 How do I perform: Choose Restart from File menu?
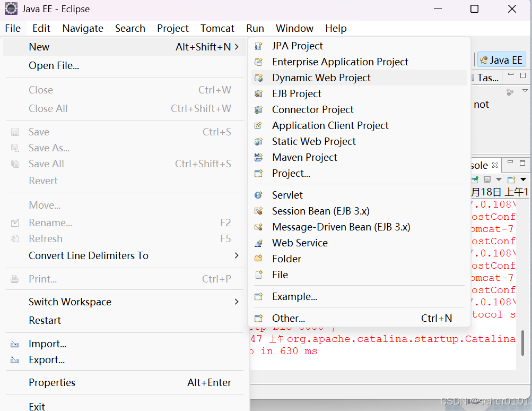pos(125,320)
